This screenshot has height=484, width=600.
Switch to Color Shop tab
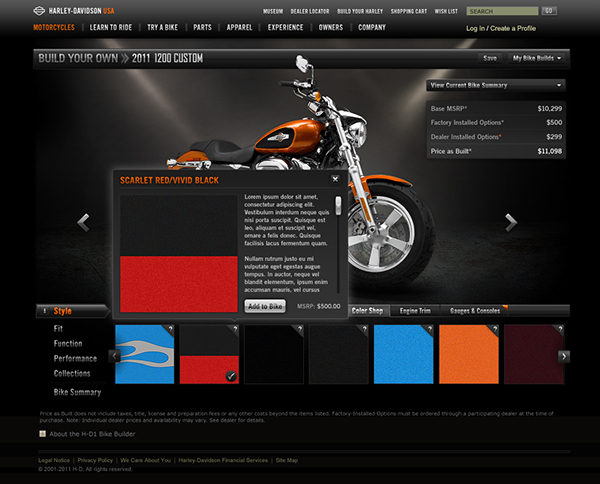[x=368, y=311]
